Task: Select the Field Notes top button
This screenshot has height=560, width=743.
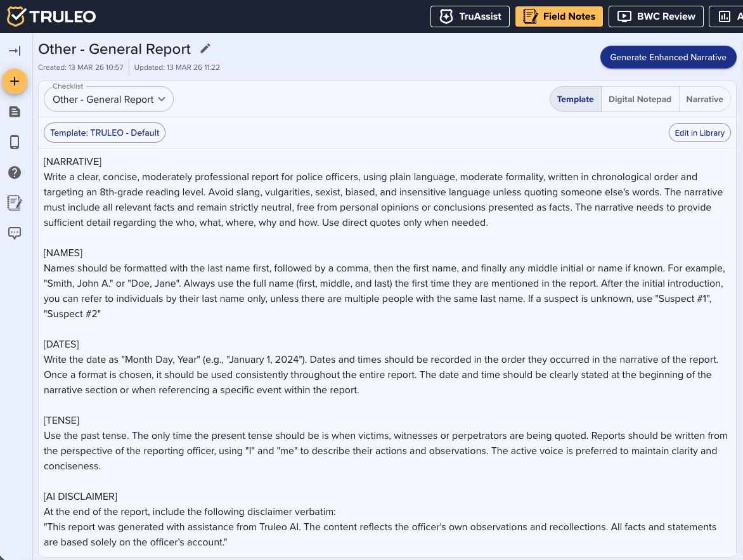Action: [559, 16]
